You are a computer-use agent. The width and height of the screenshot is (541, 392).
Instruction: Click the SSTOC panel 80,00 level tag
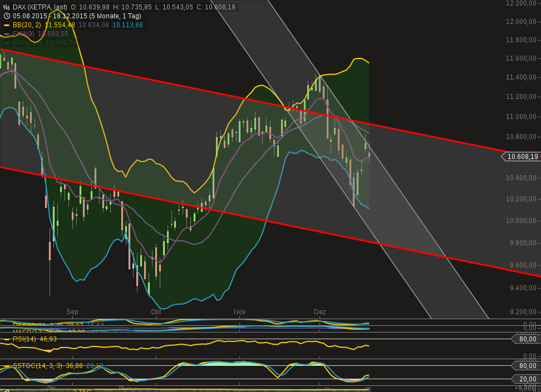526,366
